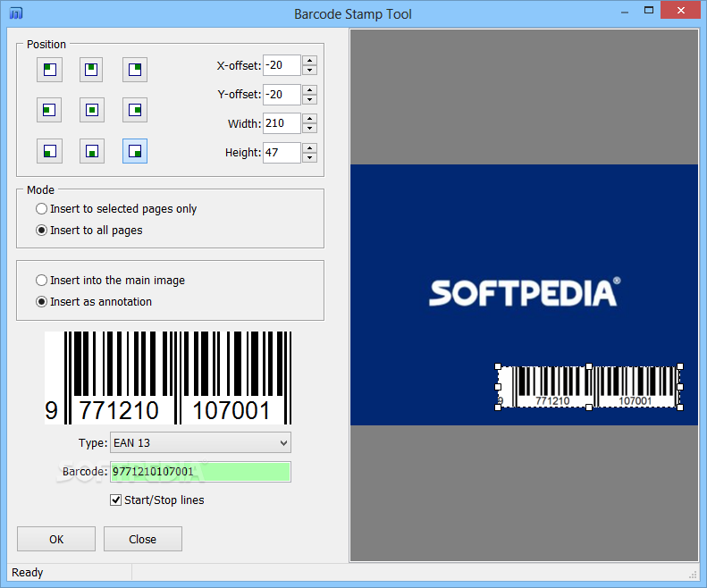The width and height of the screenshot is (707, 588).
Task: Select the barcode stamp on page preview
Action: (589, 387)
